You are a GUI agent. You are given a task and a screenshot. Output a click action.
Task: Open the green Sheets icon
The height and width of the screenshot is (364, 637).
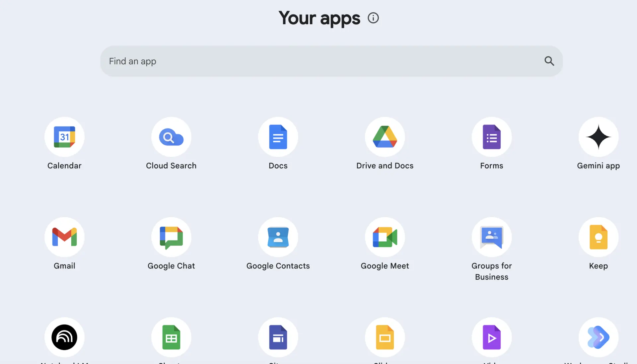coord(171,337)
